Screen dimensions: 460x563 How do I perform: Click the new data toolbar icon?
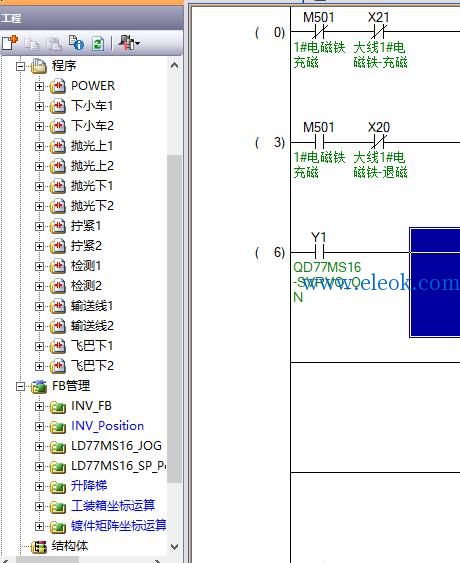point(10,43)
